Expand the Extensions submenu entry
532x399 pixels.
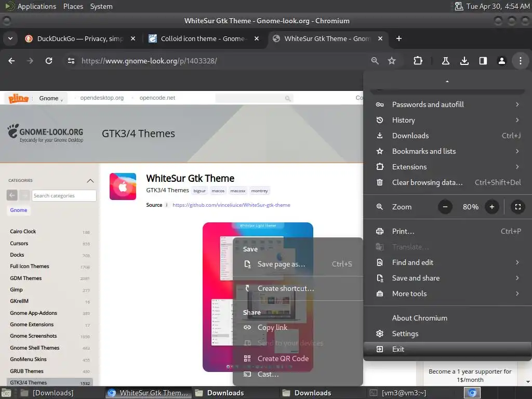[x=447, y=167]
